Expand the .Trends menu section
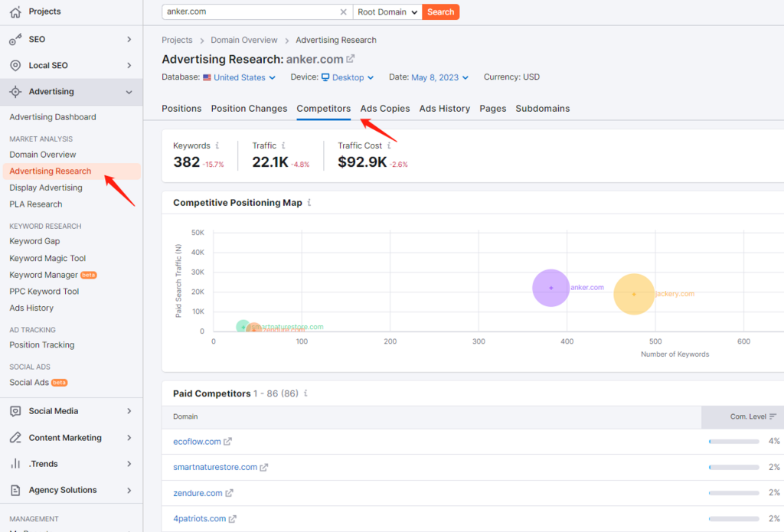 tap(129, 464)
